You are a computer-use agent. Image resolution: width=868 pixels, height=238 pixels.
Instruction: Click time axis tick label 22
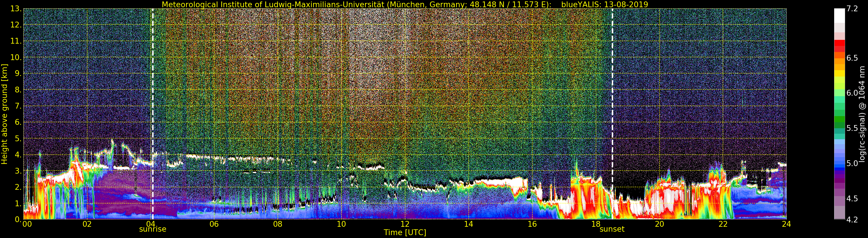tap(723, 224)
